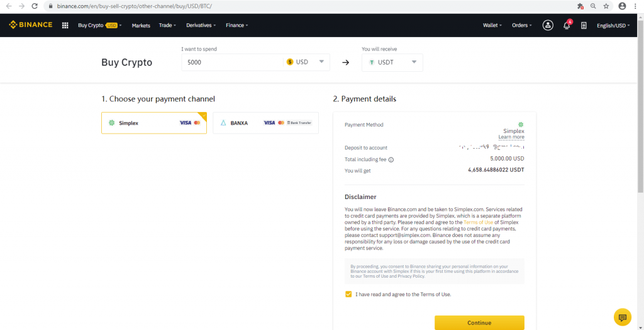Go to Markets page
The image size is (644, 330).
click(x=141, y=26)
